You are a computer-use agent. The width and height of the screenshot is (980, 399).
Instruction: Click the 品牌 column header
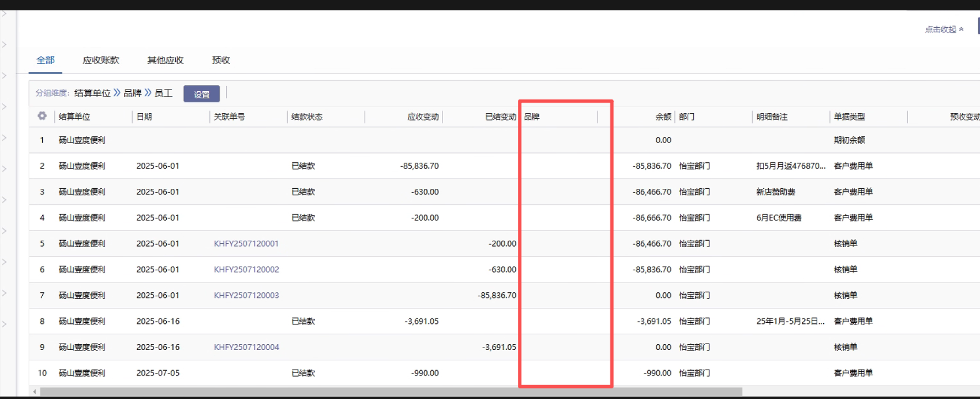532,117
